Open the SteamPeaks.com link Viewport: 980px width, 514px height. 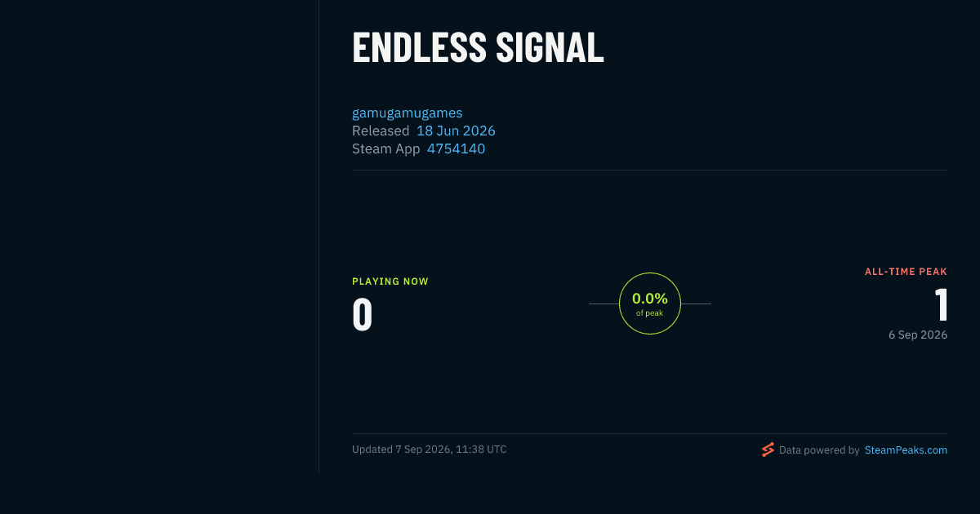pos(906,450)
